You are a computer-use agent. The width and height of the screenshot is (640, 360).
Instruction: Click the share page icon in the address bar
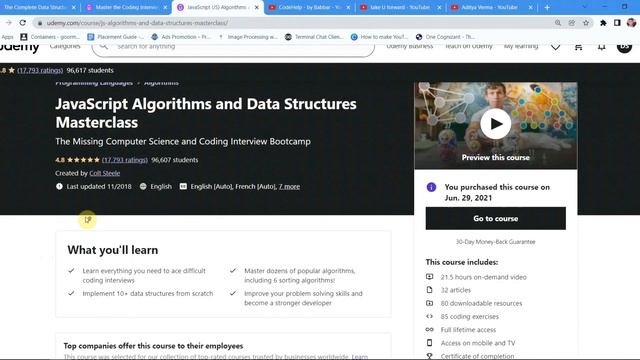tap(571, 23)
